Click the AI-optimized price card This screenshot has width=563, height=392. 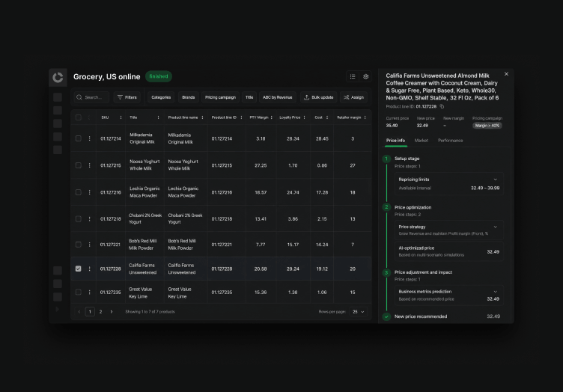pos(448,251)
